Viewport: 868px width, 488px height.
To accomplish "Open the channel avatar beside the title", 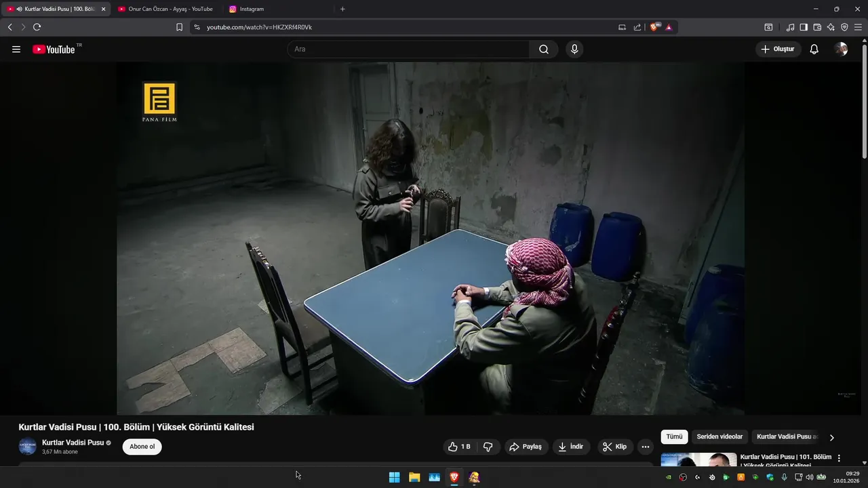I will point(27,447).
